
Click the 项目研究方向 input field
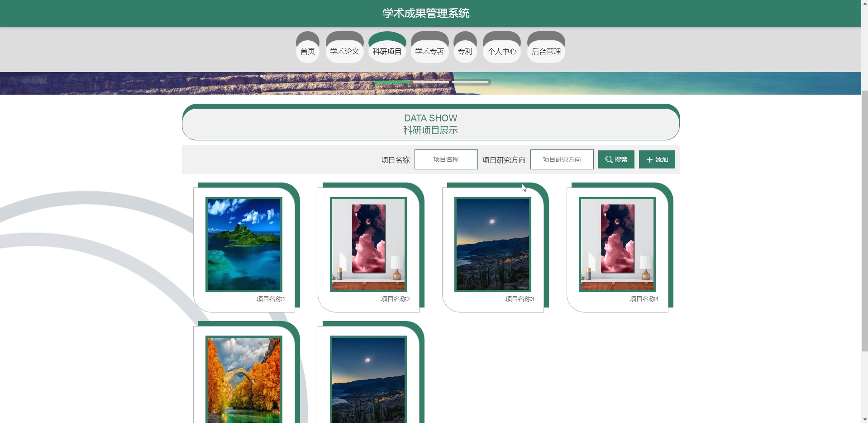[562, 159]
